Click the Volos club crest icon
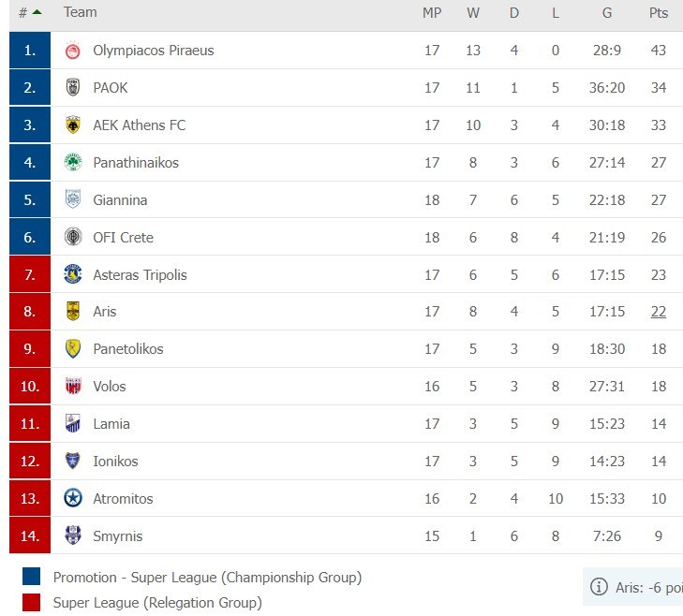Viewport: 683px width, 616px height. pyautogui.click(x=72, y=387)
